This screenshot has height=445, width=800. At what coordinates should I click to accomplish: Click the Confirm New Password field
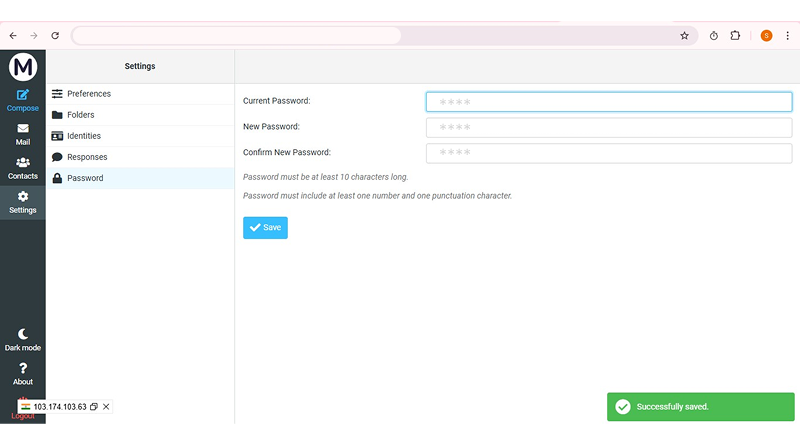point(608,153)
